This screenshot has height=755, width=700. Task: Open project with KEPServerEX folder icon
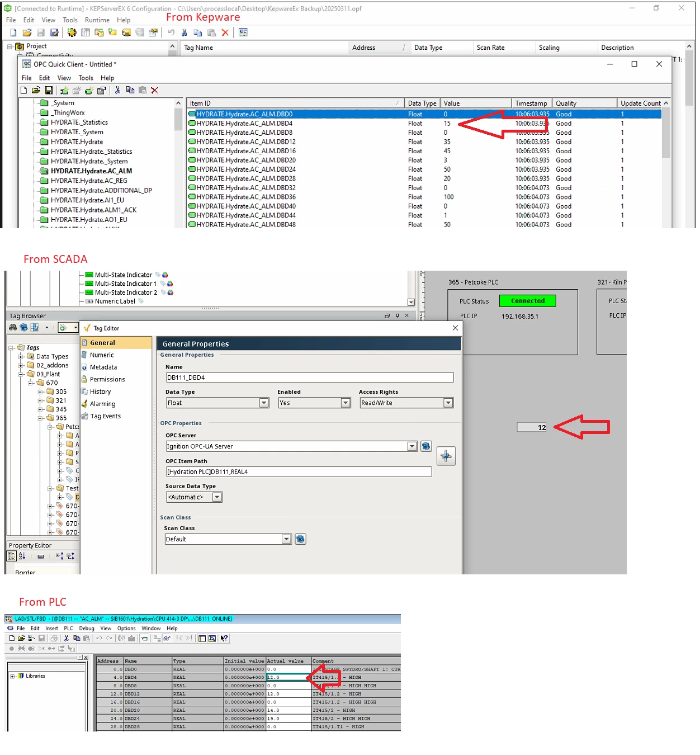click(26, 32)
